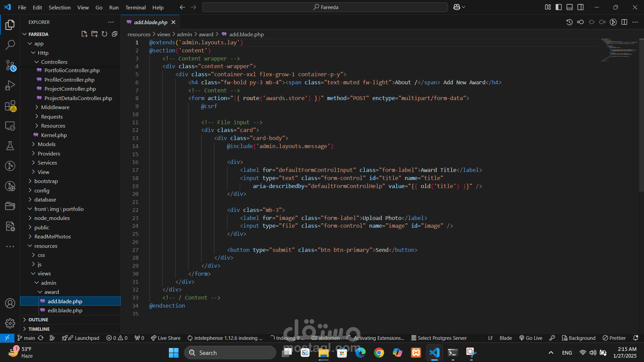
Task: Expand the Middleware folder
Action: pyautogui.click(x=55, y=107)
